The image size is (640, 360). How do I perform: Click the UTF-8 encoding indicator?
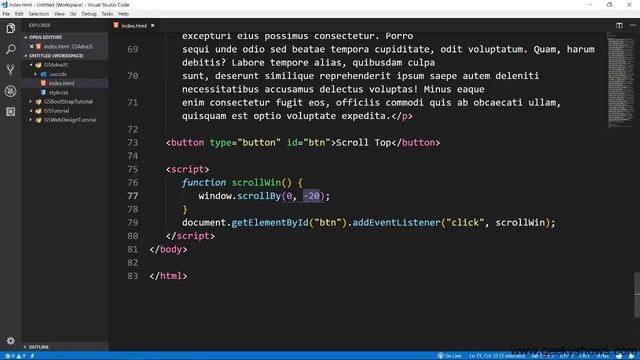(x=567, y=356)
